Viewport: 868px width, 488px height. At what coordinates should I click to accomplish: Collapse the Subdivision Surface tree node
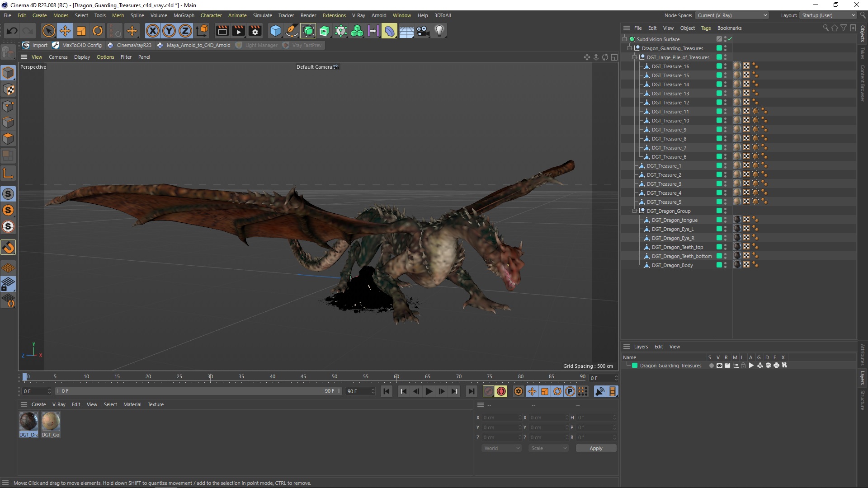click(x=625, y=39)
